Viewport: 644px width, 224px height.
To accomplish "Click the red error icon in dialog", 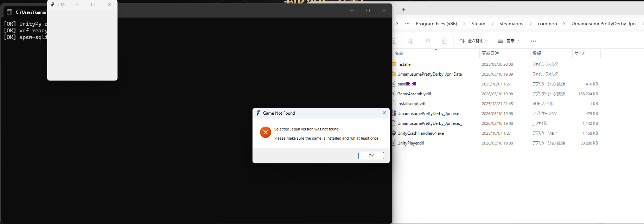I will [x=266, y=132].
